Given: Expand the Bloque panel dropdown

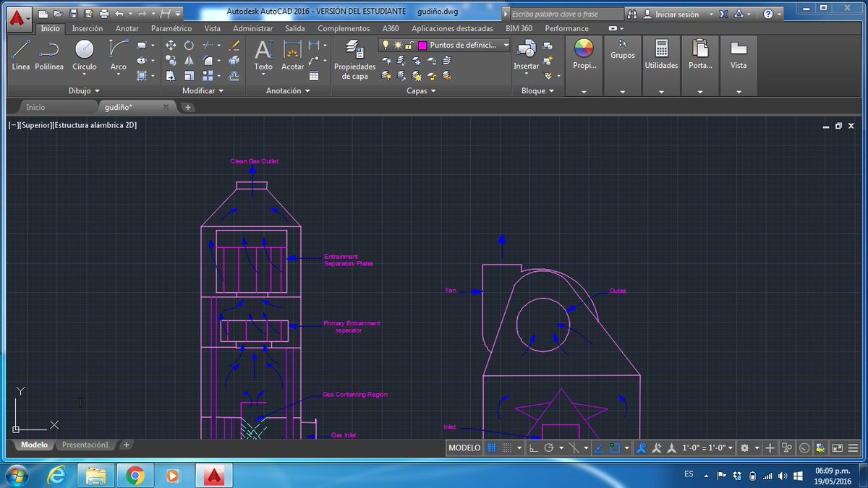Looking at the screenshot, I should (x=537, y=91).
